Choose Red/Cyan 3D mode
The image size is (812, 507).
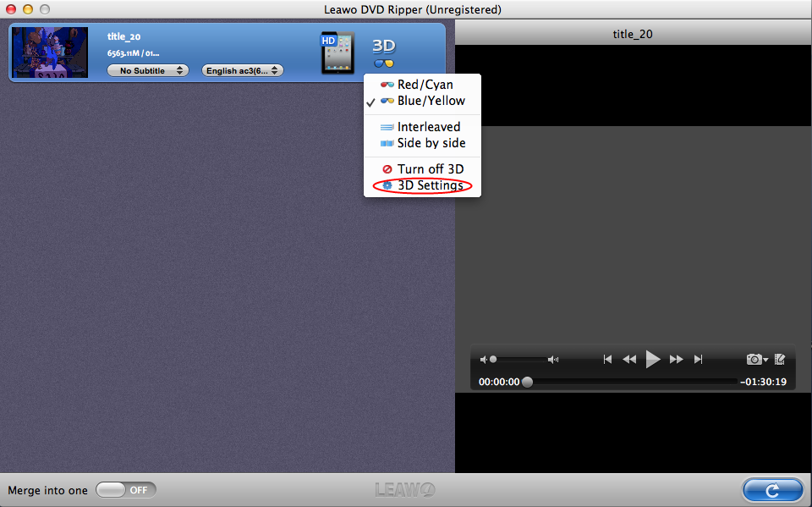click(x=423, y=85)
